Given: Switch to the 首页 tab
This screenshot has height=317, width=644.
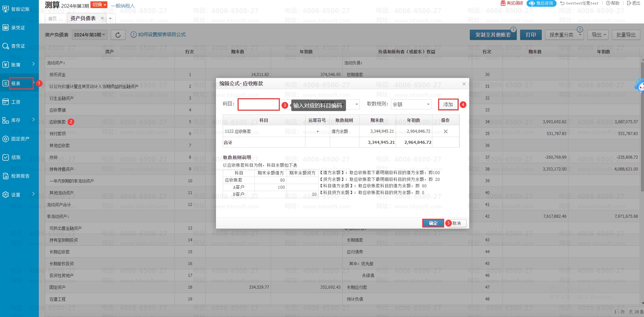Looking at the screenshot, I should pyautogui.click(x=53, y=19).
